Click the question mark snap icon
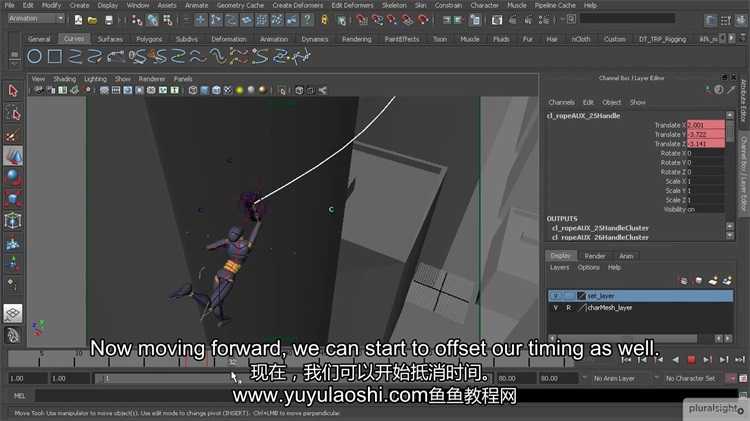750x421 pixels. click(308, 20)
